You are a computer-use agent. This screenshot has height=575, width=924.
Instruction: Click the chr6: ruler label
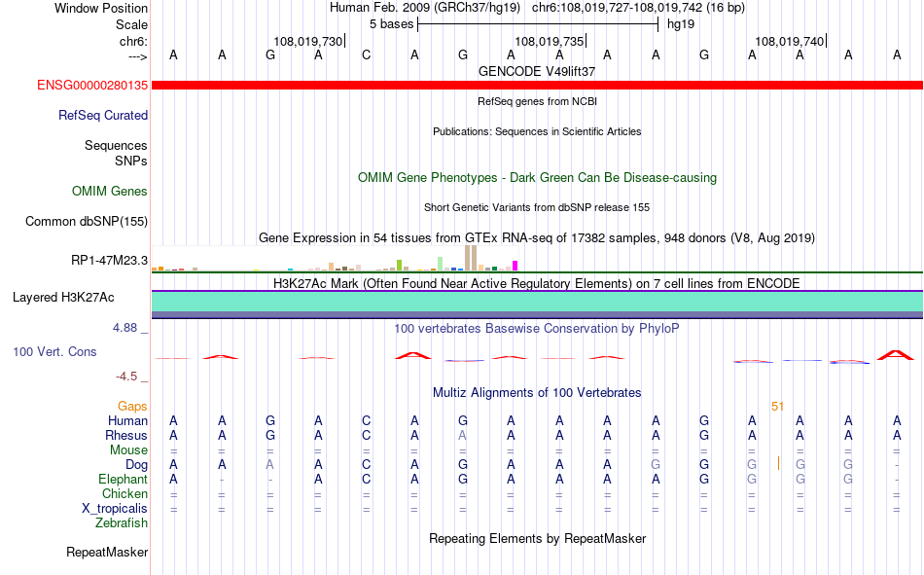(133, 41)
